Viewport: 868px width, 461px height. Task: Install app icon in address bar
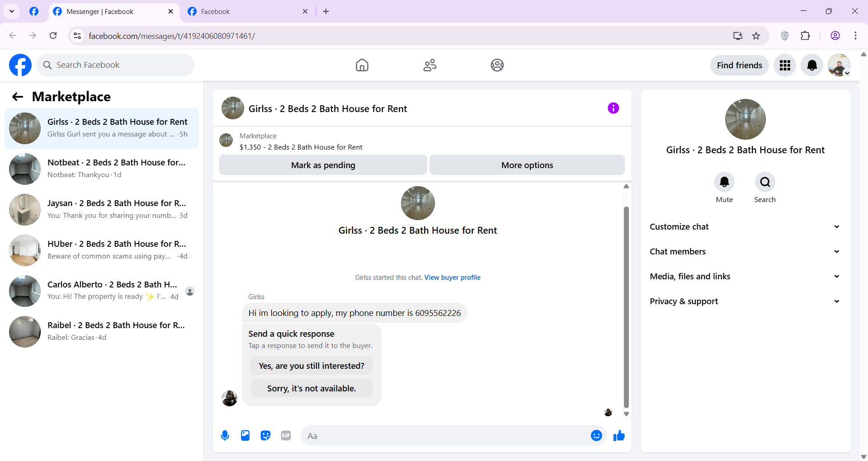(738, 36)
